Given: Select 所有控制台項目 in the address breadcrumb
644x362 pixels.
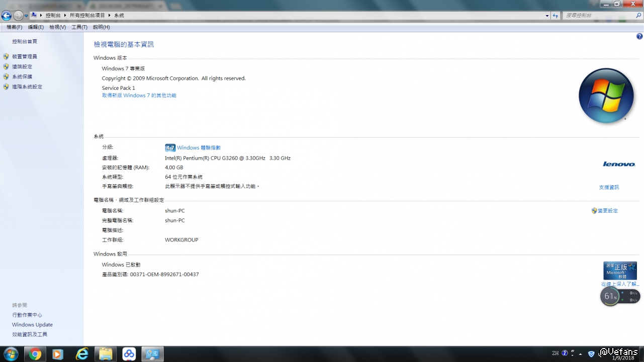Looking at the screenshot, I should click(87, 16).
